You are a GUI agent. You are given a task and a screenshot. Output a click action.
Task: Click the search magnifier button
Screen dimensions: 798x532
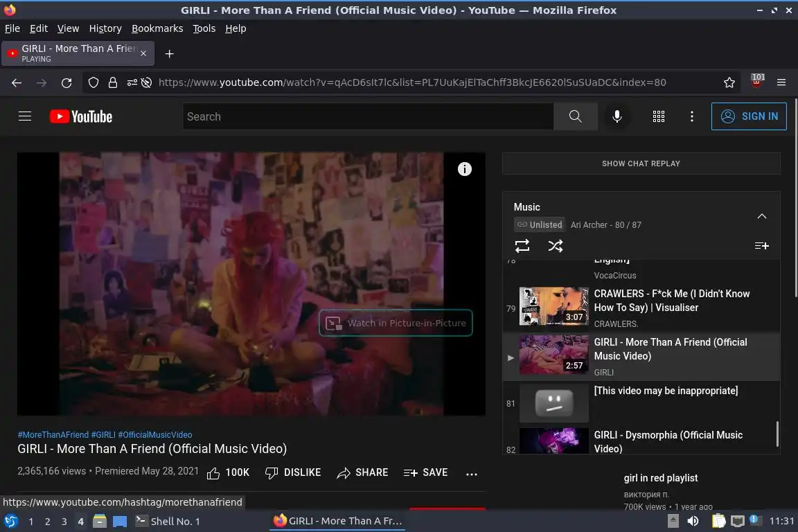point(575,116)
